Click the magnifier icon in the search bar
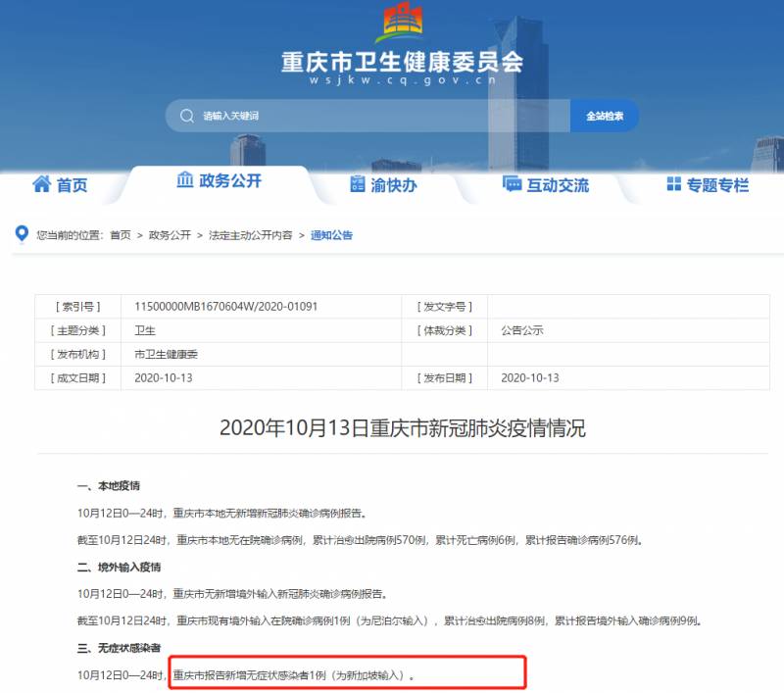784x693 pixels. tap(183, 116)
